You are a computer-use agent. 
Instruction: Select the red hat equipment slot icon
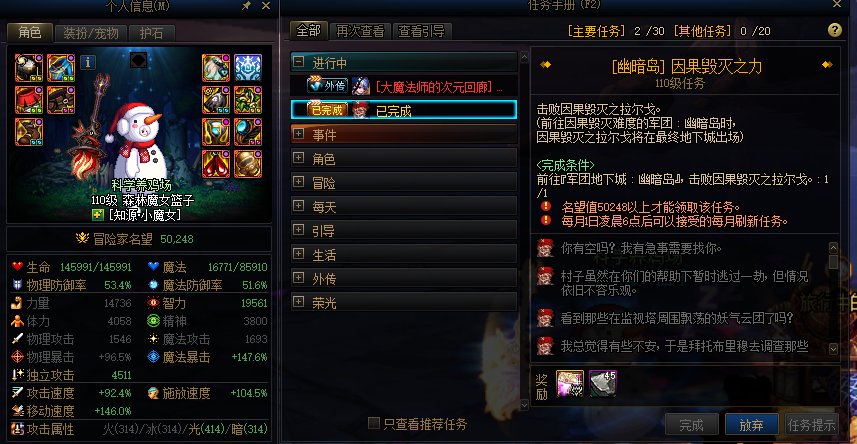point(29,100)
